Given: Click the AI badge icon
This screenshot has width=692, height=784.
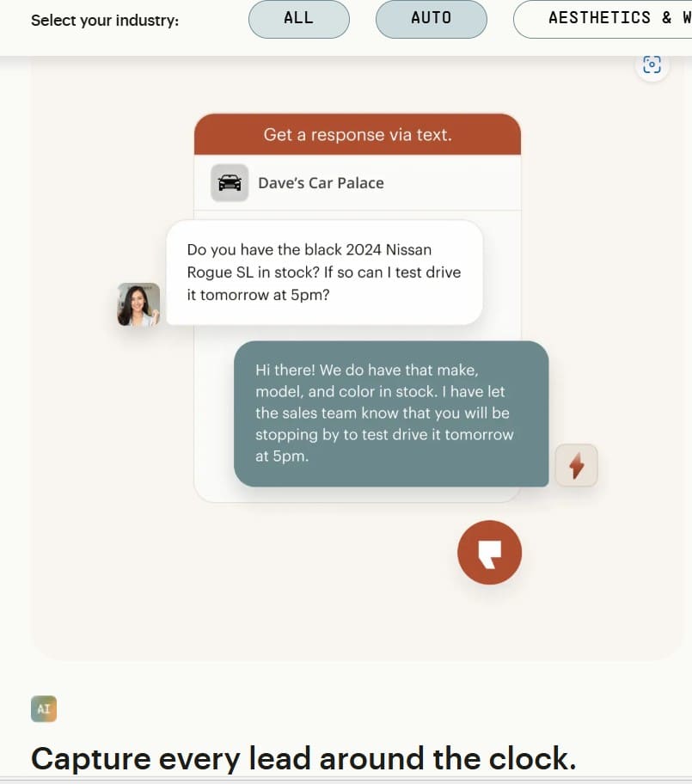Looking at the screenshot, I should (44, 708).
